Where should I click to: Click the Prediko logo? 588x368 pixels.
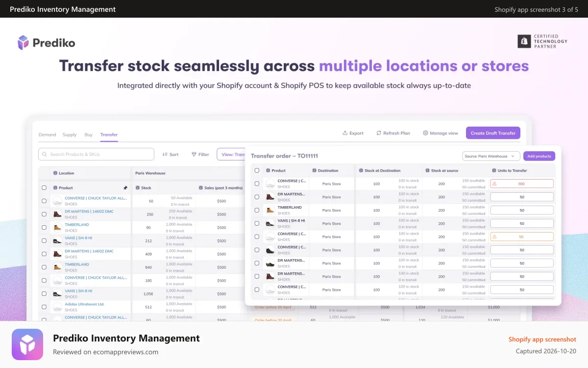tap(46, 43)
